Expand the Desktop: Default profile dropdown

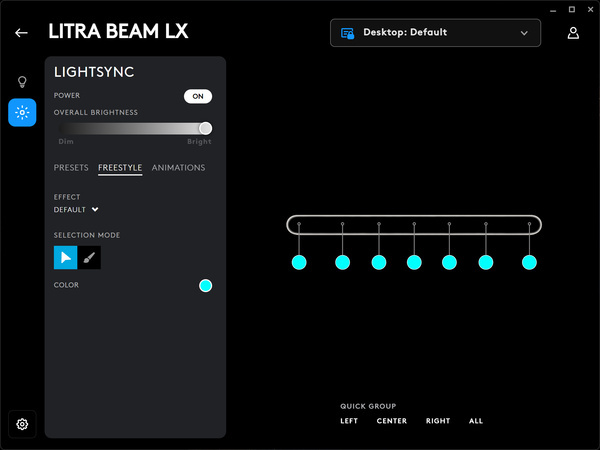435,33
